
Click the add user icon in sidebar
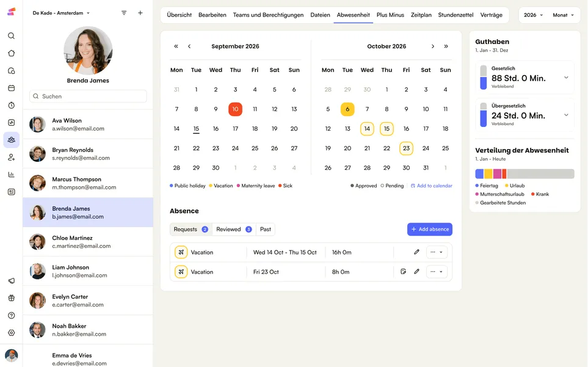tap(11, 158)
